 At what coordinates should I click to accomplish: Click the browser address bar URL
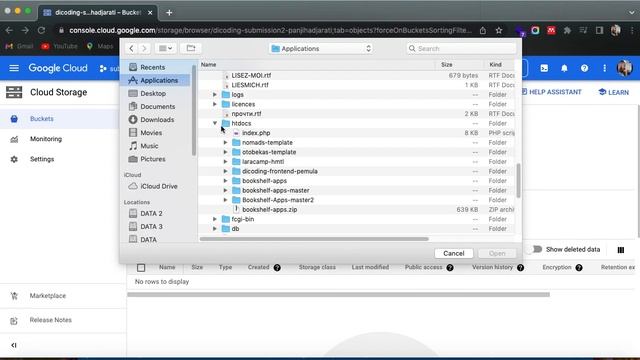[270, 31]
